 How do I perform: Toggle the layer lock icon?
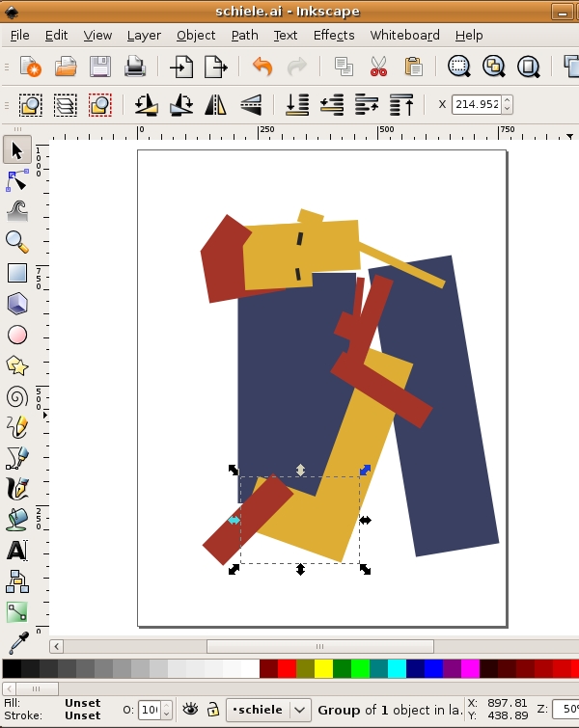click(213, 709)
